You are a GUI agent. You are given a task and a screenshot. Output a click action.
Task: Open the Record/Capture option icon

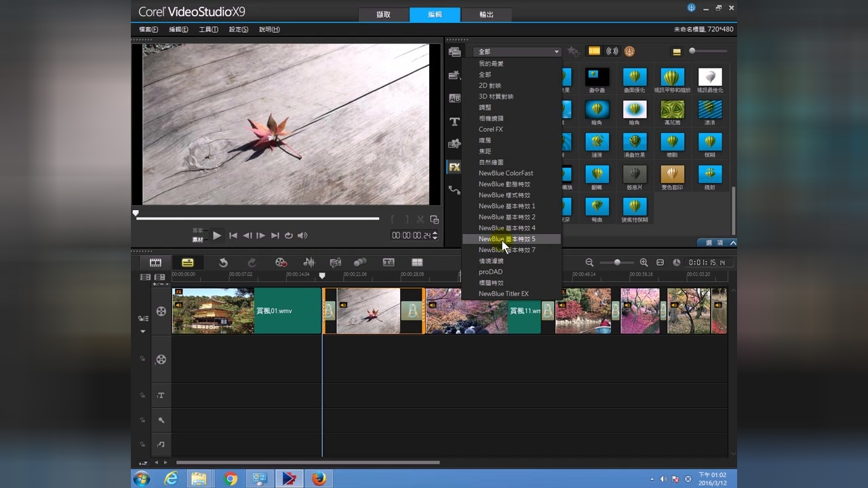pyautogui.click(x=281, y=262)
